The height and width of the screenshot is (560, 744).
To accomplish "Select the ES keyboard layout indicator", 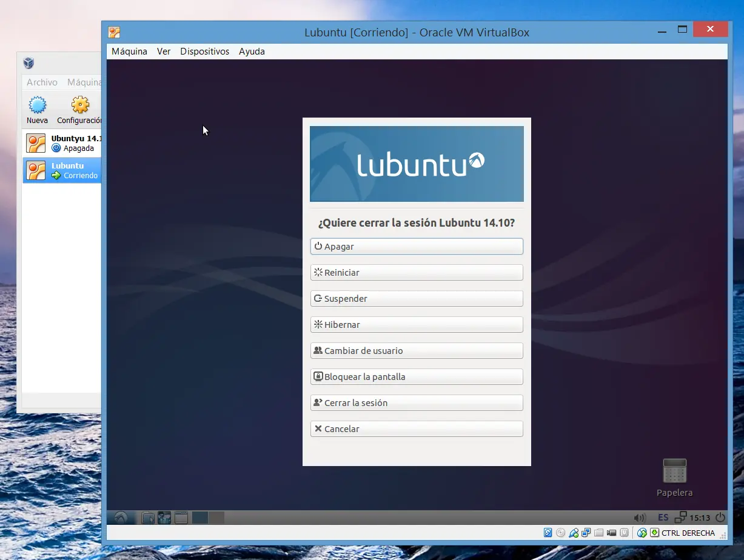I will pyautogui.click(x=663, y=518).
